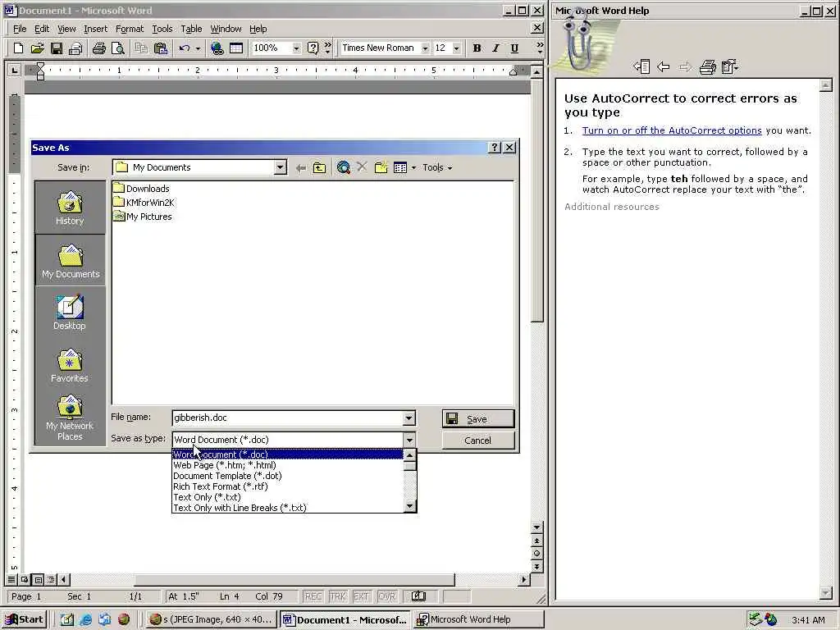
Task: Click the Tables and Borders toolbar icon
Action: 236,48
